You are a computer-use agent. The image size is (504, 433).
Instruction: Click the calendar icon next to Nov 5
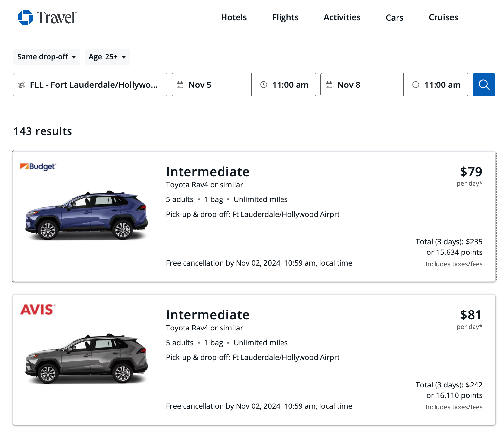pyautogui.click(x=180, y=85)
